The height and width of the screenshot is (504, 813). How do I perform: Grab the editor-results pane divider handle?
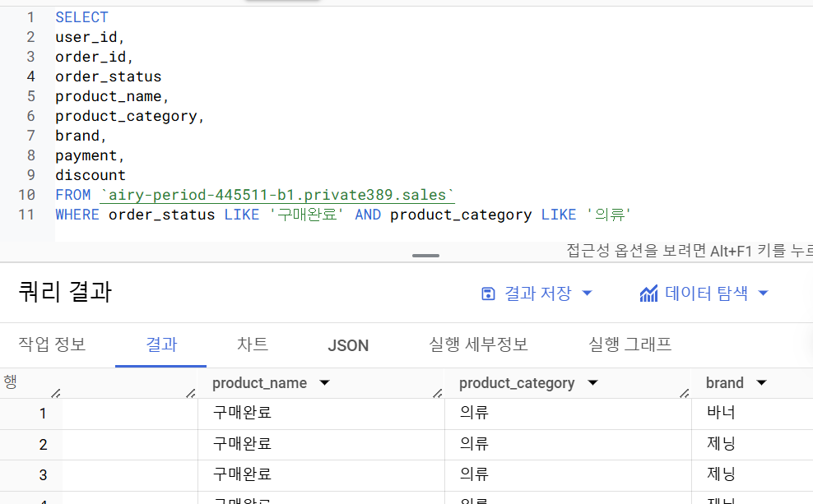click(x=425, y=256)
